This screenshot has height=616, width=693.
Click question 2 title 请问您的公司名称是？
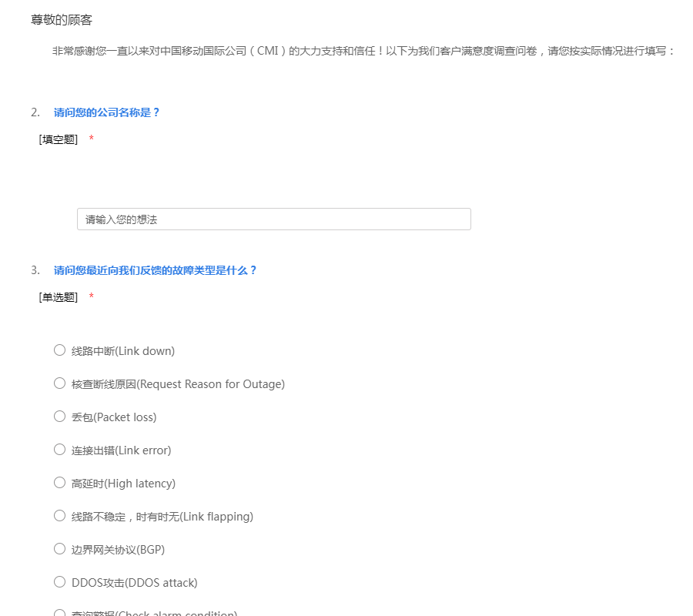tap(107, 112)
